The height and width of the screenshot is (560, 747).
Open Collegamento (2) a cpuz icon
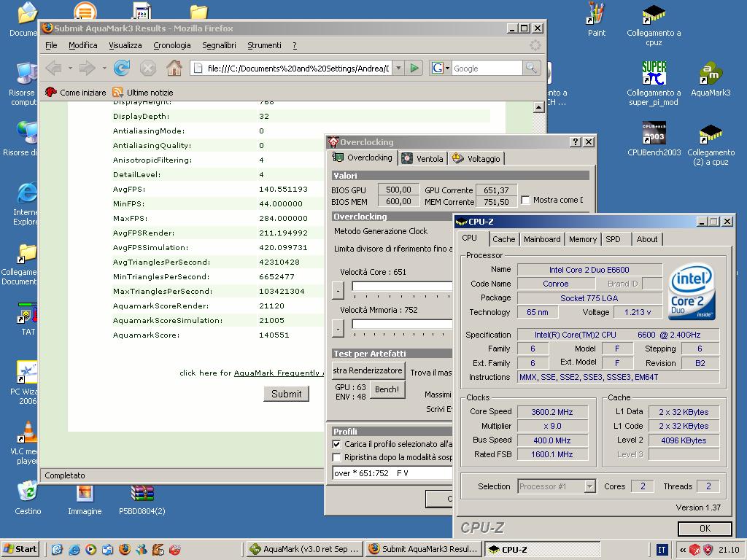coord(711,144)
